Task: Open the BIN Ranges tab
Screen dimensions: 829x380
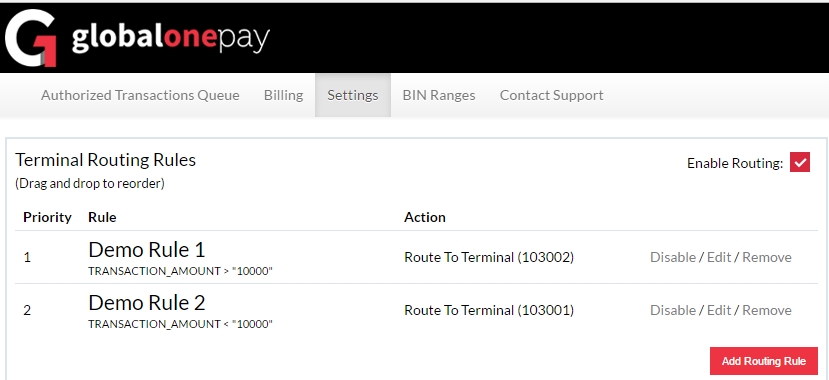Action: click(439, 95)
